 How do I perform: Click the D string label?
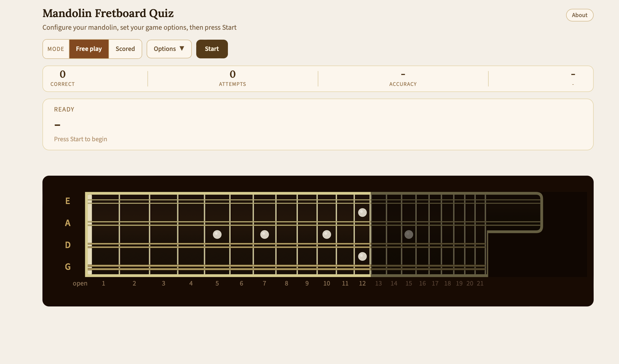click(x=68, y=245)
